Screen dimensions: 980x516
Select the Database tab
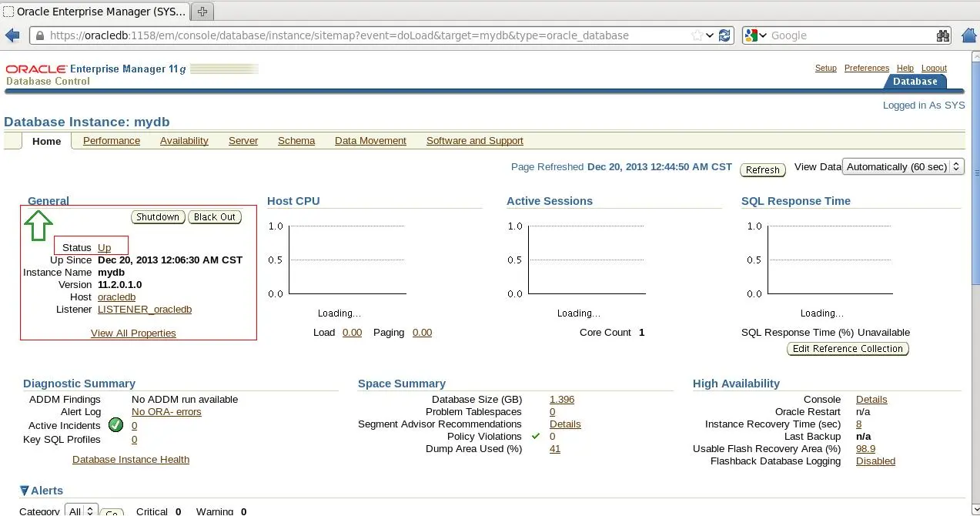pos(915,82)
